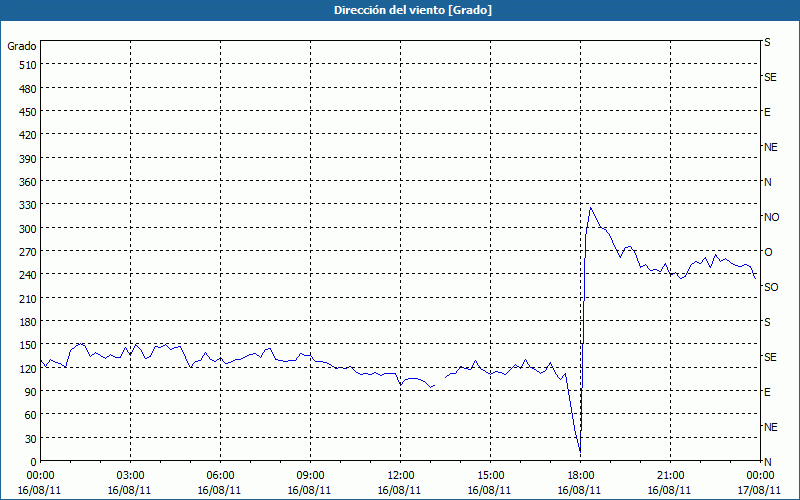Click the SO compass label on the right axis
Viewport: 800px width, 500px height.
coord(771,287)
